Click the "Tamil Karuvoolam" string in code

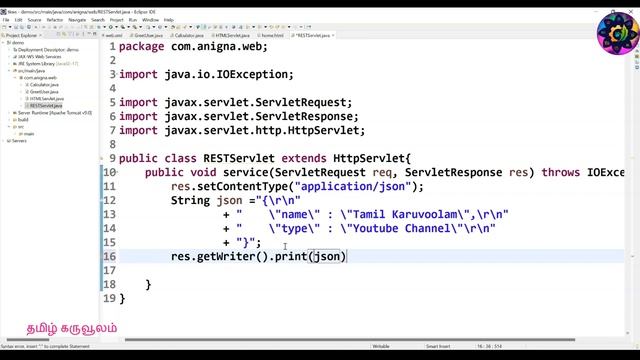405,215
